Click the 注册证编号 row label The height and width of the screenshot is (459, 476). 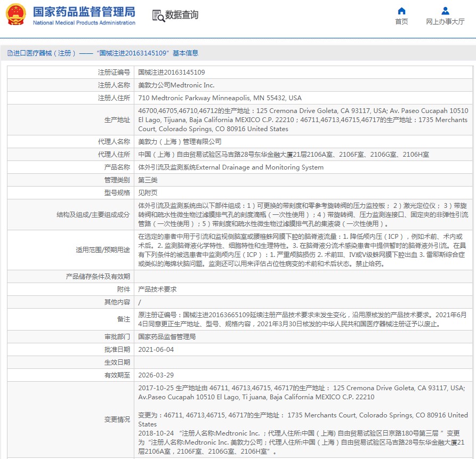coord(114,73)
